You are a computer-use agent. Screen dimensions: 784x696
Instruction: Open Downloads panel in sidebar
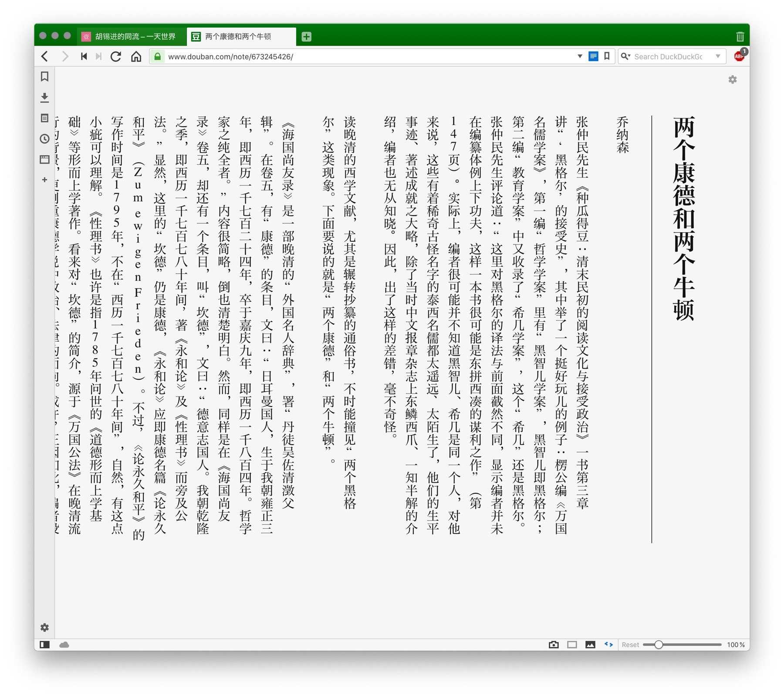[44, 98]
